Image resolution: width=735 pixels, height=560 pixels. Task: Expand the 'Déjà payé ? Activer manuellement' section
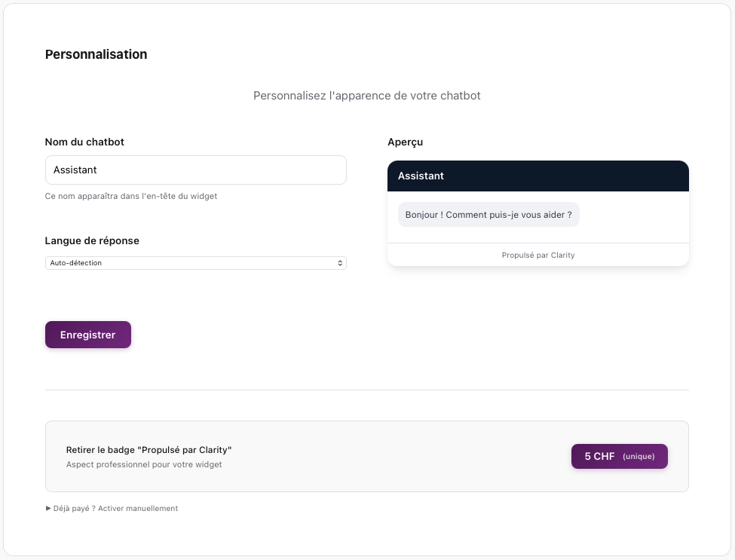click(113, 508)
